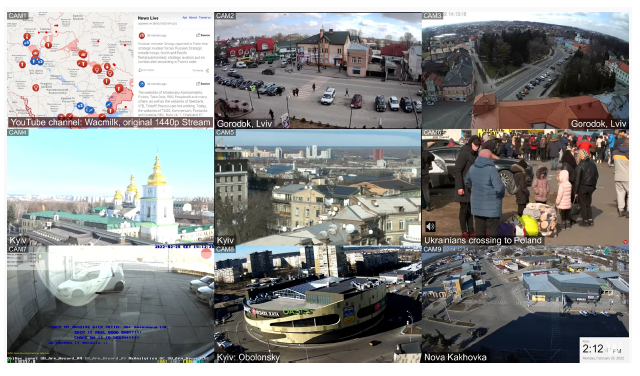Click the CAM5 label
The width and height of the screenshot is (640, 376).
pyautogui.click(x=225, y=133)
